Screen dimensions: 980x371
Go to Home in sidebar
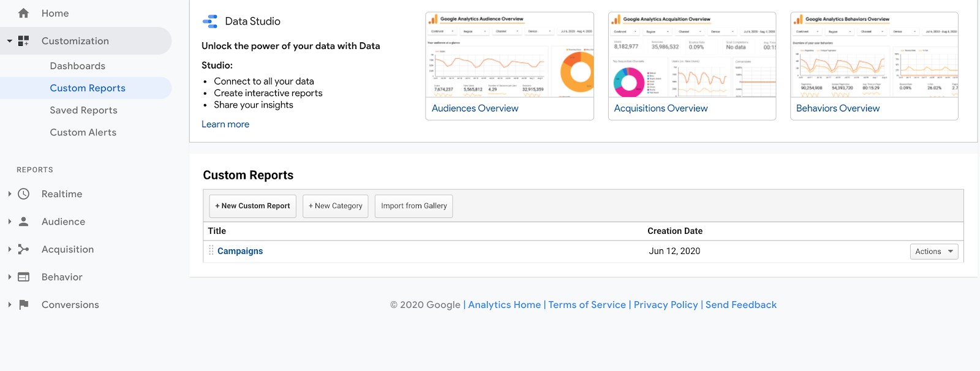55,13
